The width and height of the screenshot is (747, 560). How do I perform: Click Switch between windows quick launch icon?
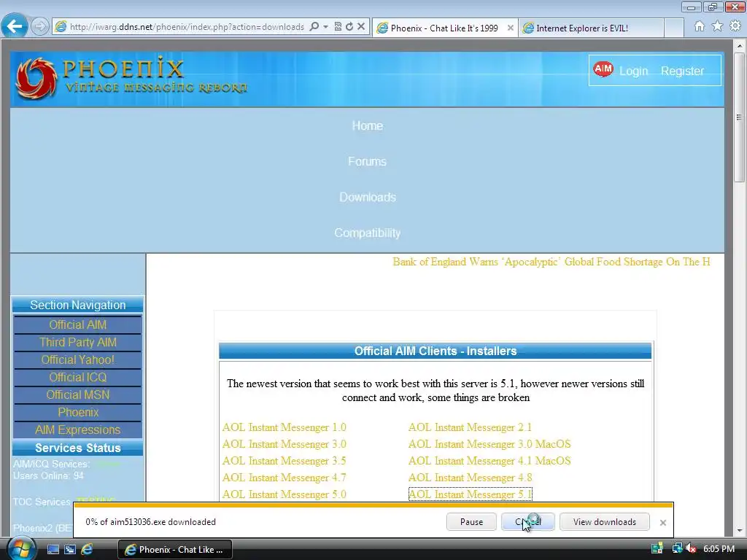[70, 550]
